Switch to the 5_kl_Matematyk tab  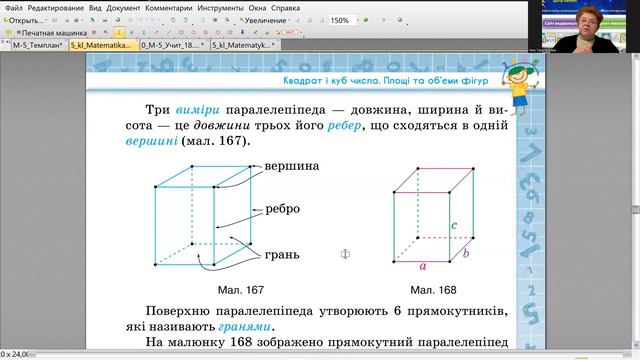[245, 45]
